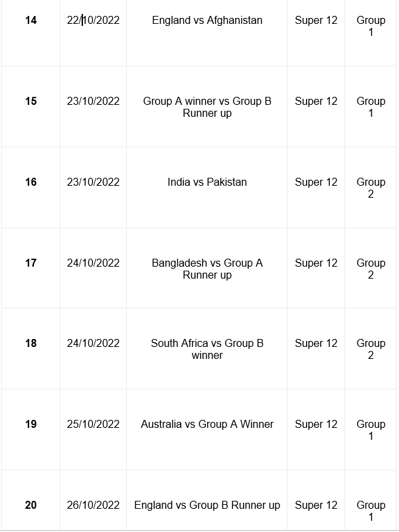Click match number 18 cell

pyautogui.click(x=31, y=348)
